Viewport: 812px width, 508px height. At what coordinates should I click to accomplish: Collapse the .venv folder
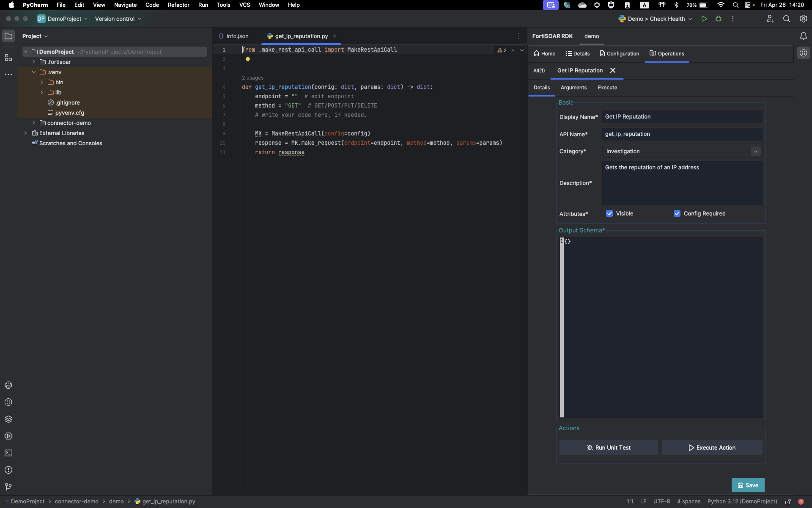(x=34, y=72)
